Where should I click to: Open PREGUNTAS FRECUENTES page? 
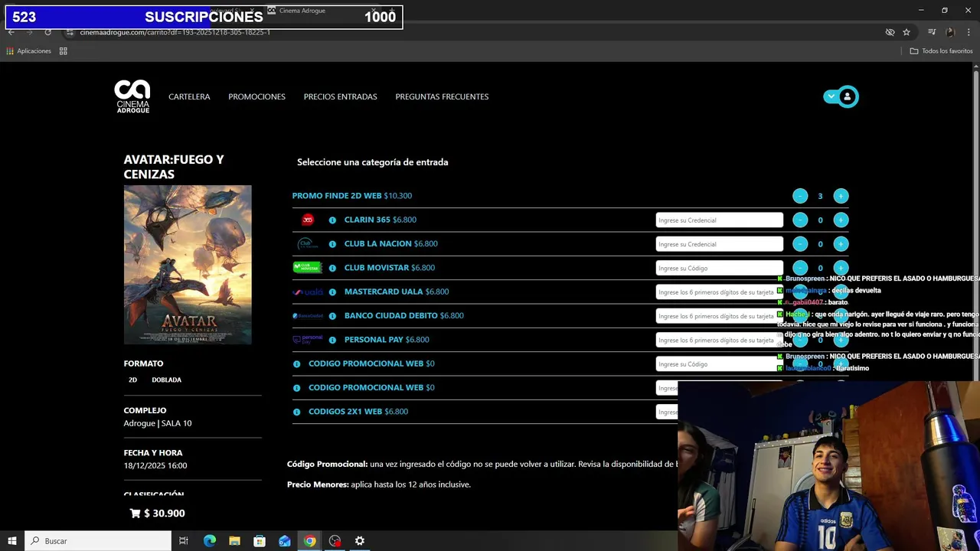[442, 96]
